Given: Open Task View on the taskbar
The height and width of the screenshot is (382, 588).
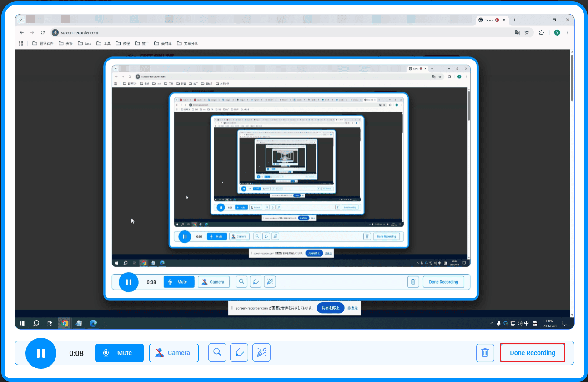Looking at the screenshot, I should (x=50, y=323).
